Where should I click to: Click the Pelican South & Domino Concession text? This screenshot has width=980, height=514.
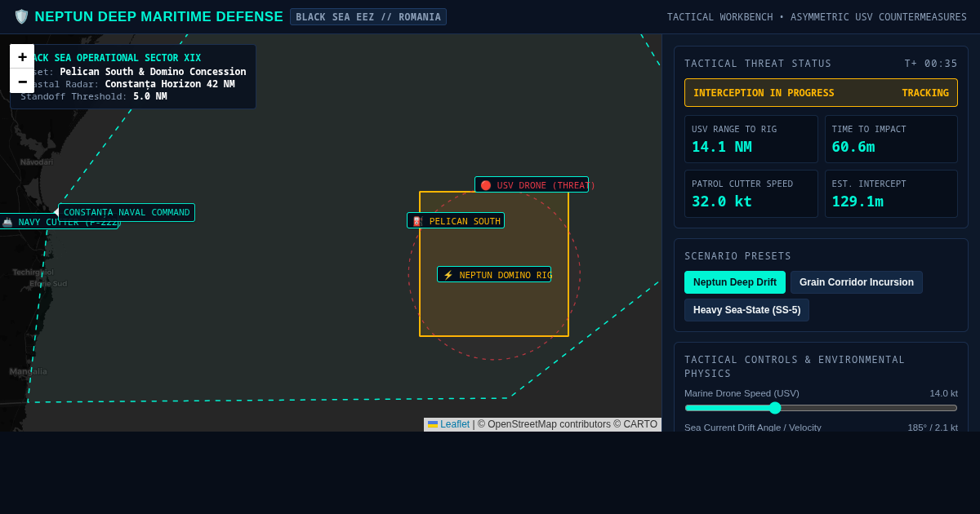(x=153, y=72)
